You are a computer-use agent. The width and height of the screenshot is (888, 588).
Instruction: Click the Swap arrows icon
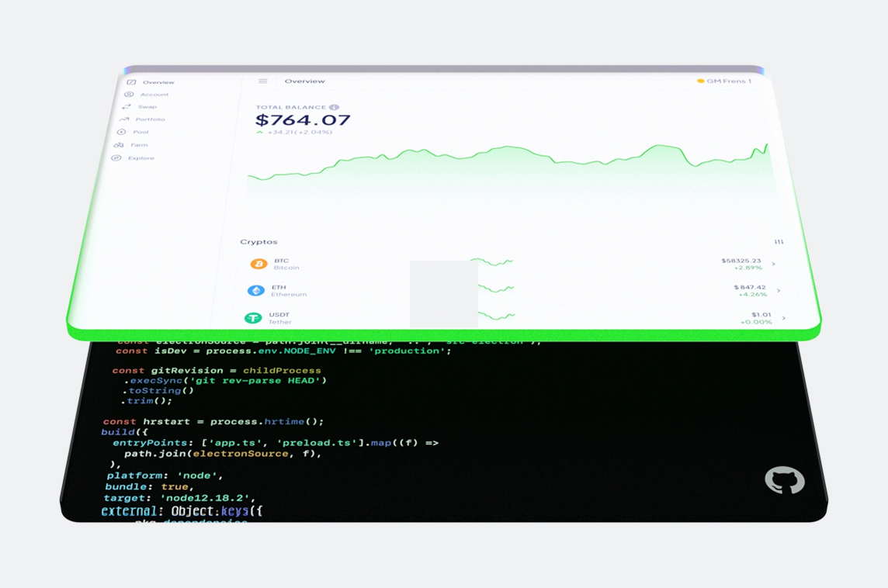pyautogui.click(x=127, y=106)
